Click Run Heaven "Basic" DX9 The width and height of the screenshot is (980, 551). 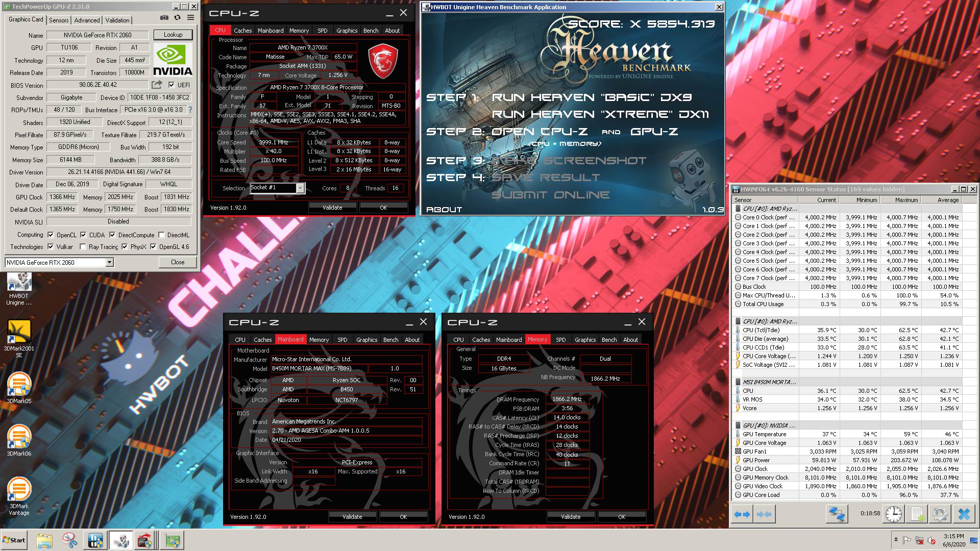click(x=592, y=97)
